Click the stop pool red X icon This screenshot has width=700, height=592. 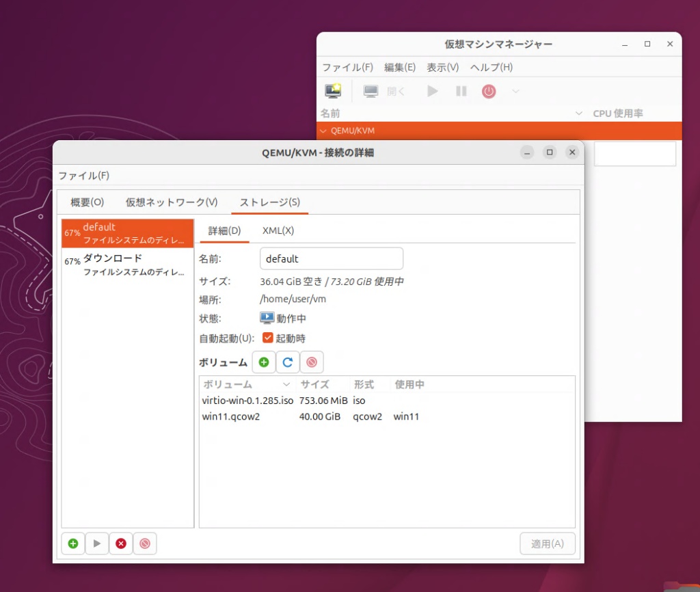click(x=121, y=543)
